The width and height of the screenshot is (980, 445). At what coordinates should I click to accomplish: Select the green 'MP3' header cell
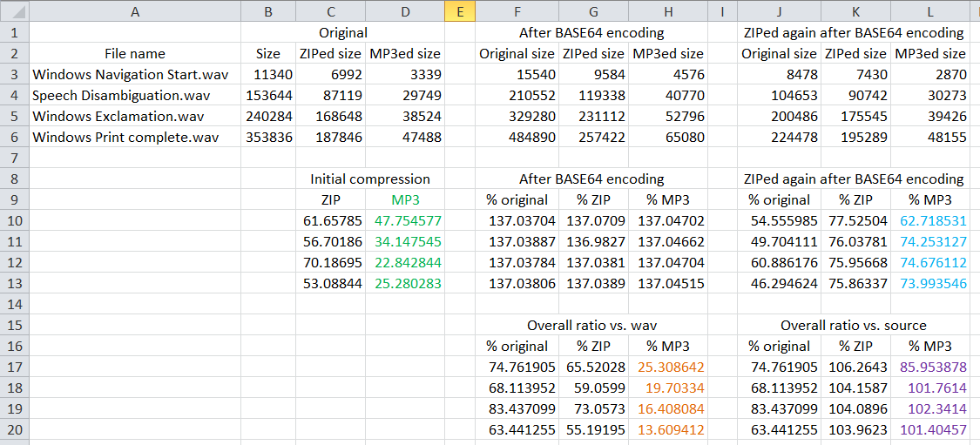click(405, 199)
